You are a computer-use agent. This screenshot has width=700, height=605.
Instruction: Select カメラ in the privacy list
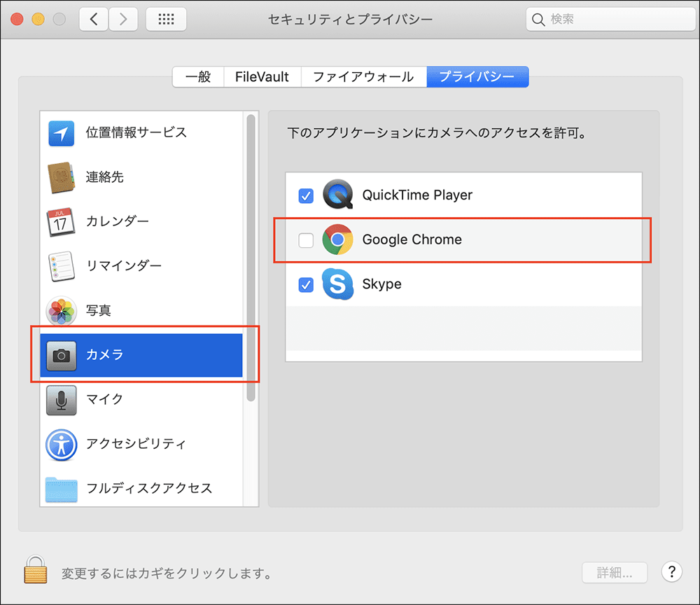point(141,355)
